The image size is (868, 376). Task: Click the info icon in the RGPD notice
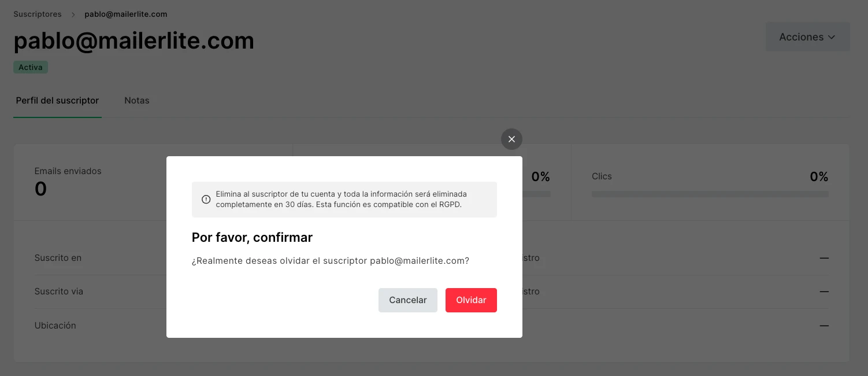[x=206, y=200]
